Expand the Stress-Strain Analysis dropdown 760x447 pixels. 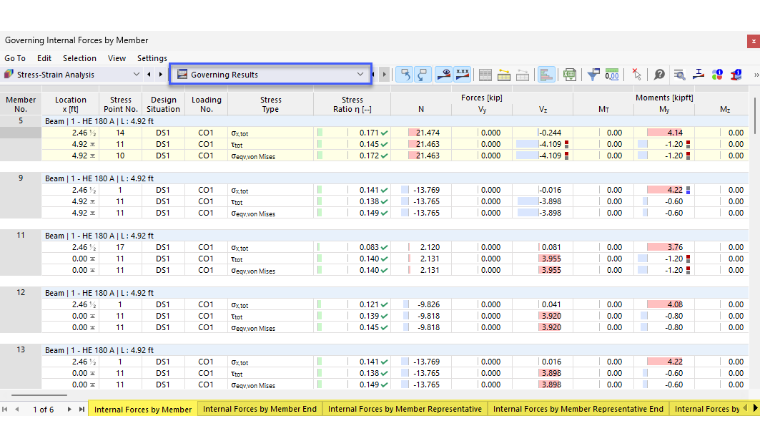coord(136,75)
